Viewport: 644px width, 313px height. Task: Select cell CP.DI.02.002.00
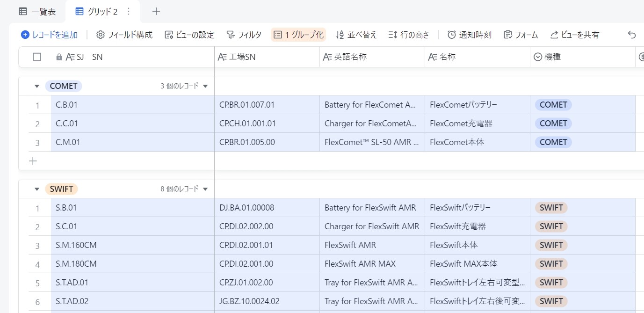coord(267,226)
